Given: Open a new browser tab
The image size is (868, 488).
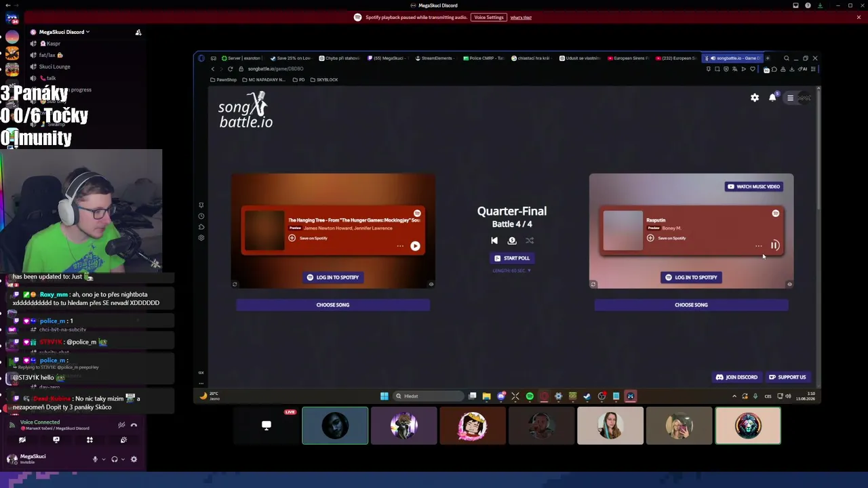Looking at the screenshot, I should [768, 58].
